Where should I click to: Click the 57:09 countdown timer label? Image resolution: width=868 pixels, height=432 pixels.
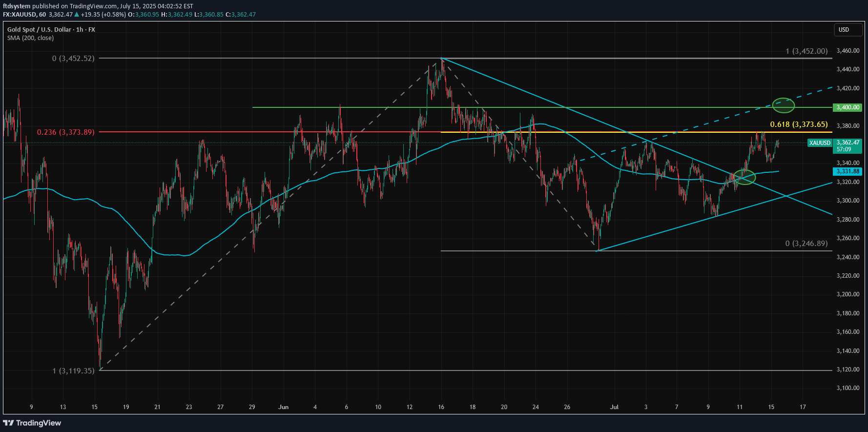844,149
